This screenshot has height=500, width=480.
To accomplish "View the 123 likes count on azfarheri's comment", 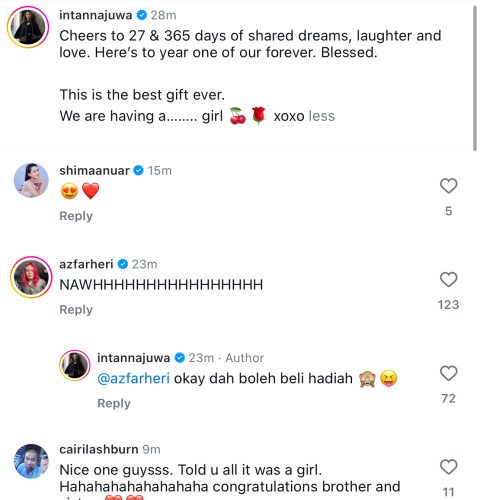I will point(448,305).
